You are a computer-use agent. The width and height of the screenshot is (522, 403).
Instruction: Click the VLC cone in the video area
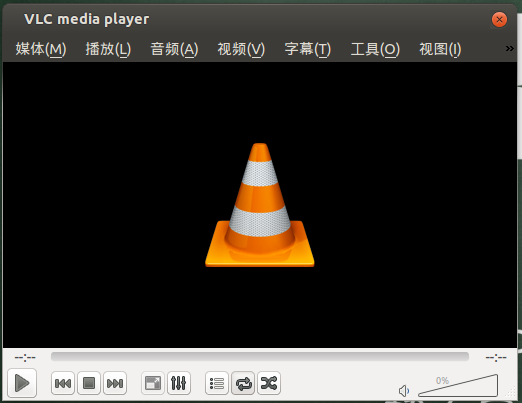point(260,205)
